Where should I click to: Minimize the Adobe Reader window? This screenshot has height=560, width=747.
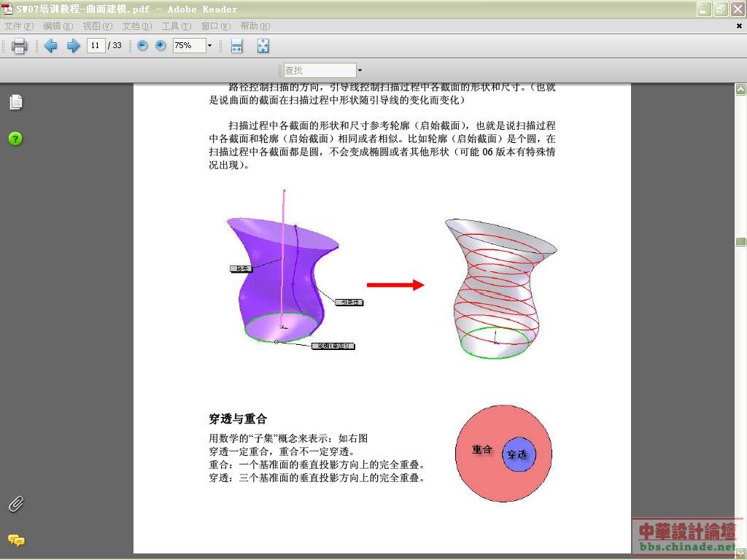[x=704, y=9]
